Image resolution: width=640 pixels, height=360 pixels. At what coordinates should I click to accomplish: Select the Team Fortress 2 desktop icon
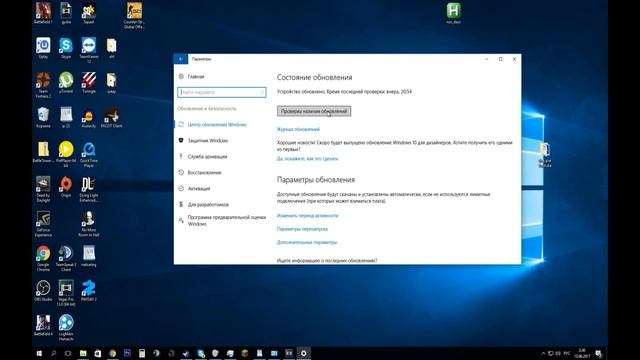coord(43,84)
